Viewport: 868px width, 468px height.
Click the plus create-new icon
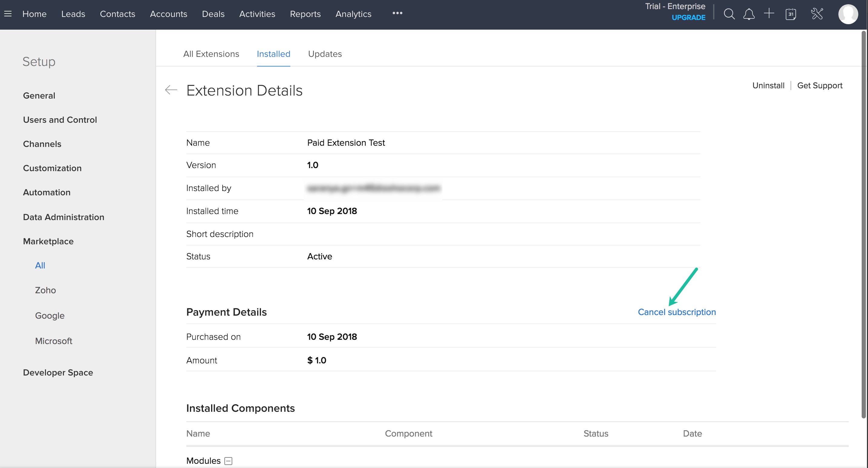[769, 14]
